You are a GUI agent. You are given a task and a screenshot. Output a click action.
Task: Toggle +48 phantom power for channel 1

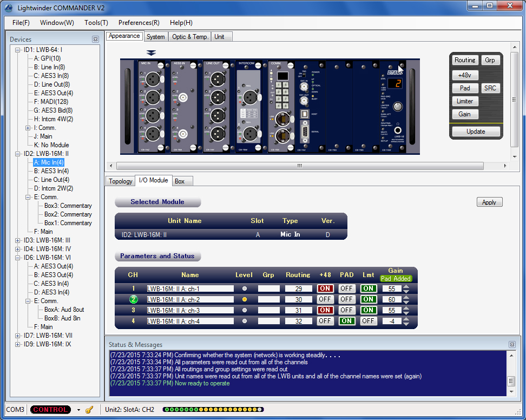pyautogui.click(x=325, y=288)
